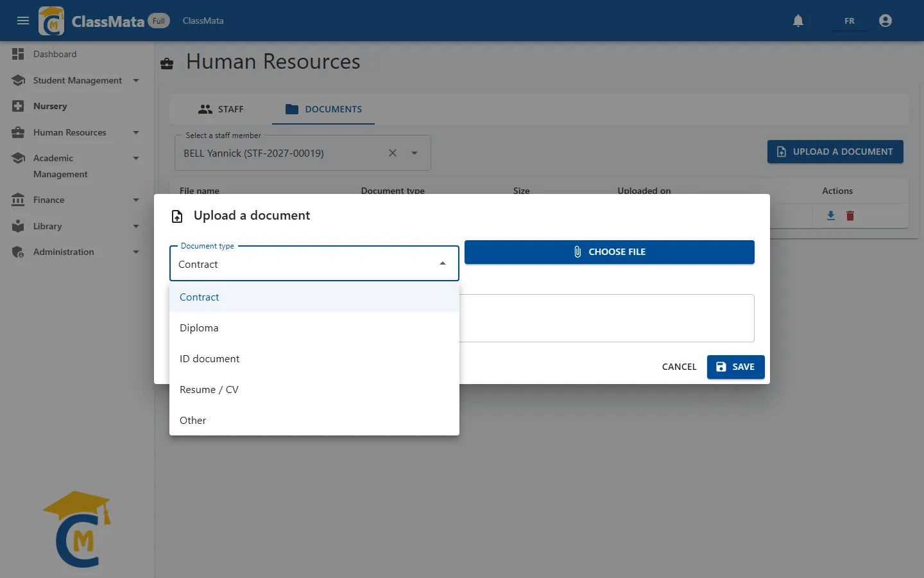The height and width of the screenshot is (578, 924).
Task: Expand the Human Resources submenu arrow
Action: (x=136, y=132)
